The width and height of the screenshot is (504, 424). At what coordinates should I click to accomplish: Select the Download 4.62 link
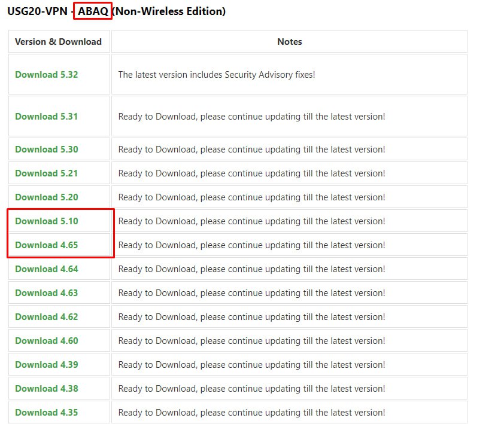pos(47,317)
